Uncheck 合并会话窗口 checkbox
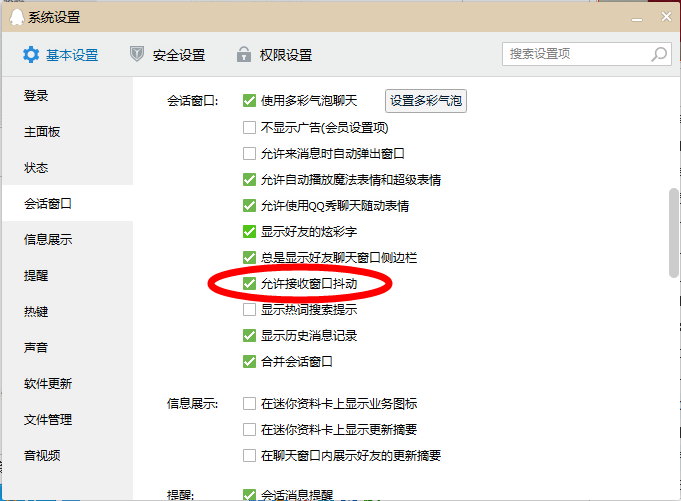Viewport: 681px width, 501px height. point(249,362)
